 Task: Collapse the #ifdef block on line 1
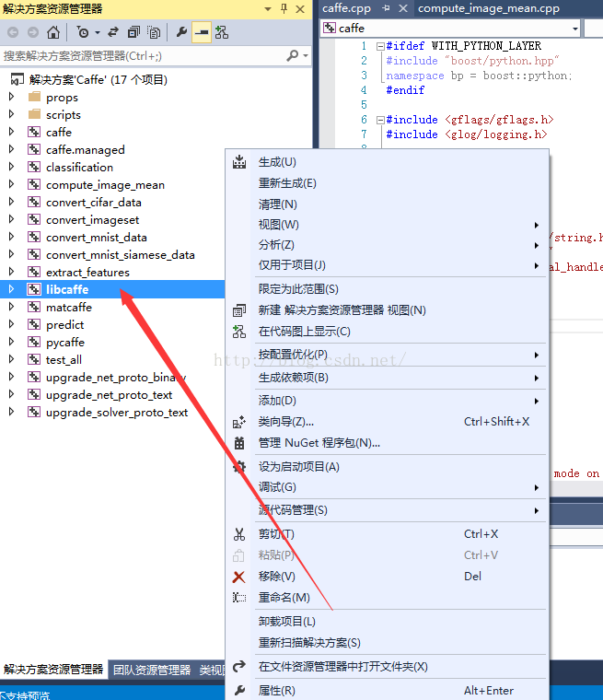[380, 46]
